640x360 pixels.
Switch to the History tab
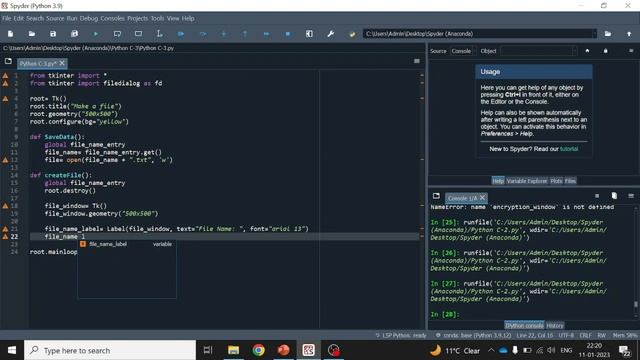point(554,325)
